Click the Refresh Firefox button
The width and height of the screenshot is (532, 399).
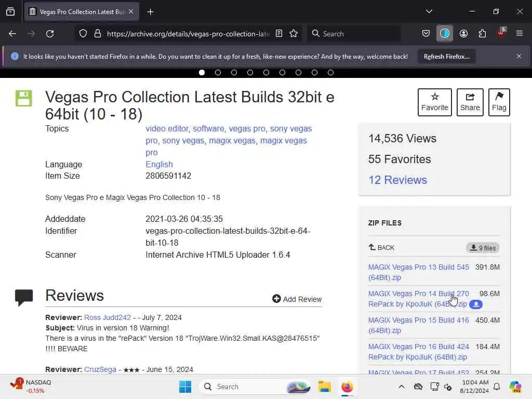tap(446, 57)
